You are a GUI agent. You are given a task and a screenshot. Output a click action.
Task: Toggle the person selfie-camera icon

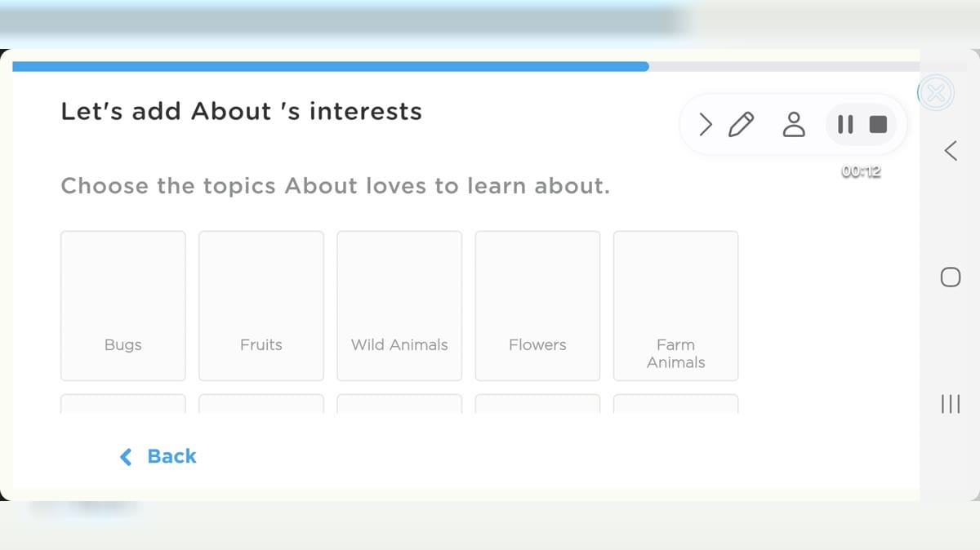793,125
